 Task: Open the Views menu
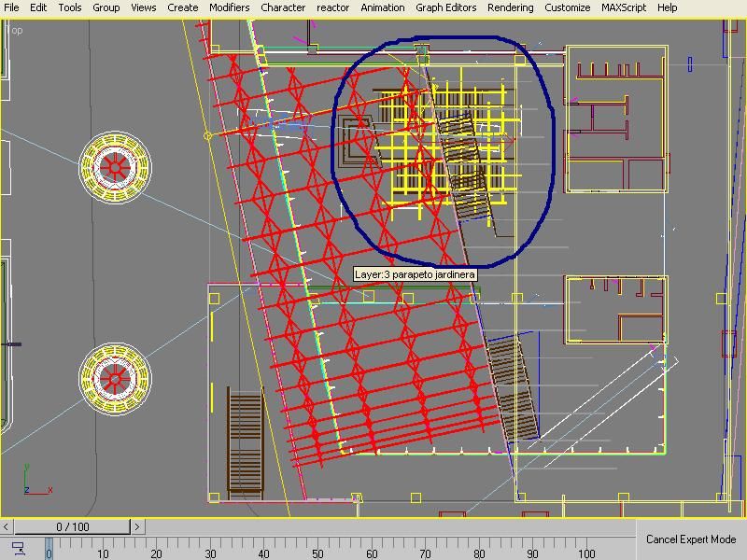[144, 7]
